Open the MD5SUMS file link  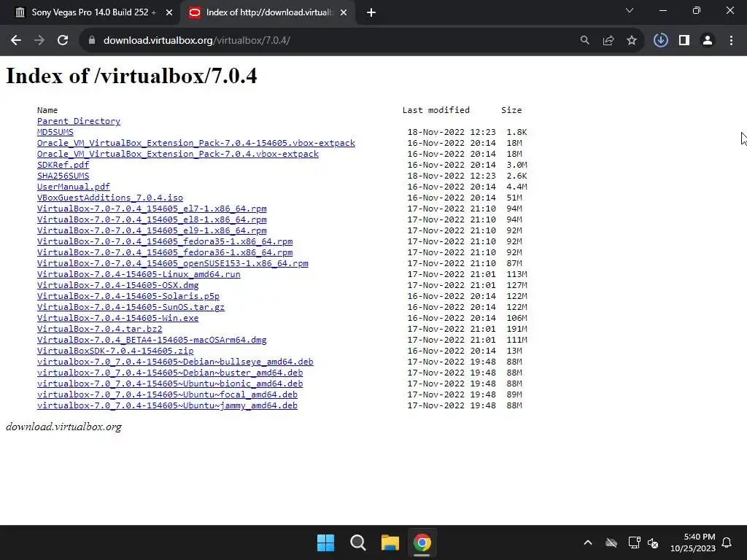[x=55, y=132]
